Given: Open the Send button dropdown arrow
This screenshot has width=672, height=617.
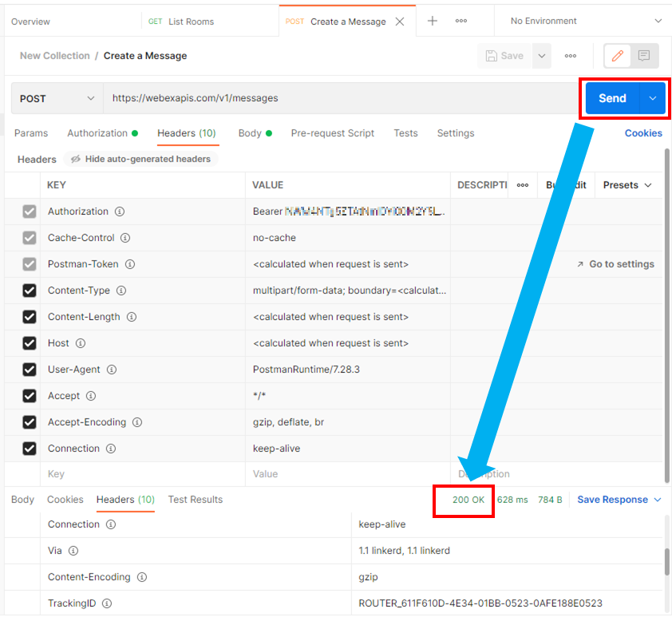Looking at the screenshot, I should (653, 98).
